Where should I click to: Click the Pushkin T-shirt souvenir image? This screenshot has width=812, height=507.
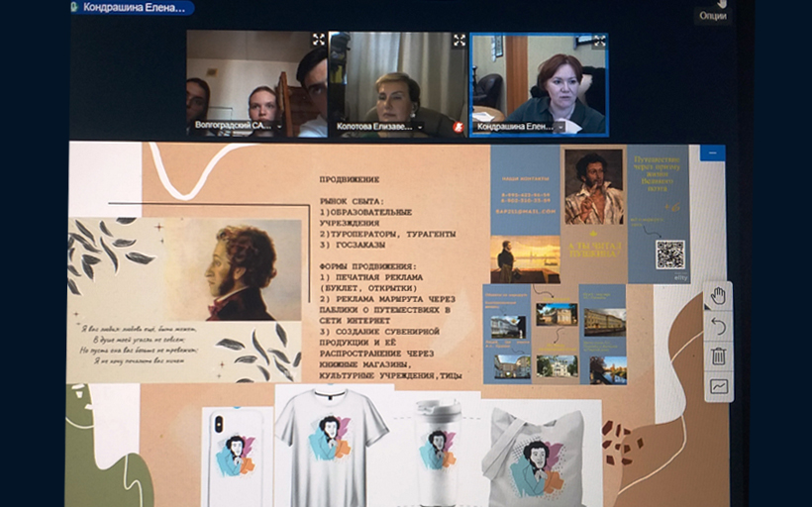332,447
